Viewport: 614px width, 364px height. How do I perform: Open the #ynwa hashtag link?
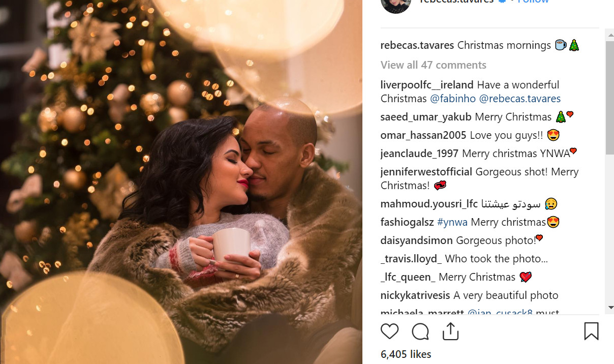tap(452, 222)
